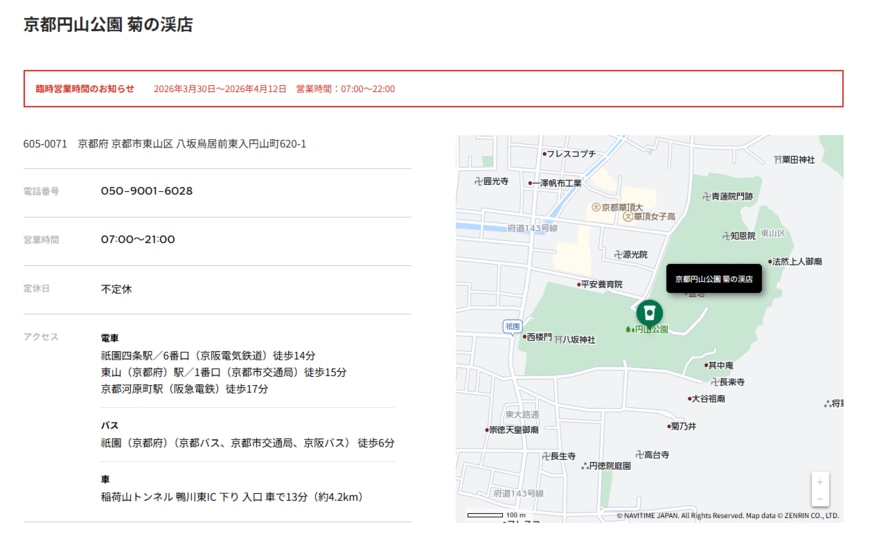This screenshot has height=534, width=870.
Task: Zoom out the map with minus button
Action: point(820,498)
